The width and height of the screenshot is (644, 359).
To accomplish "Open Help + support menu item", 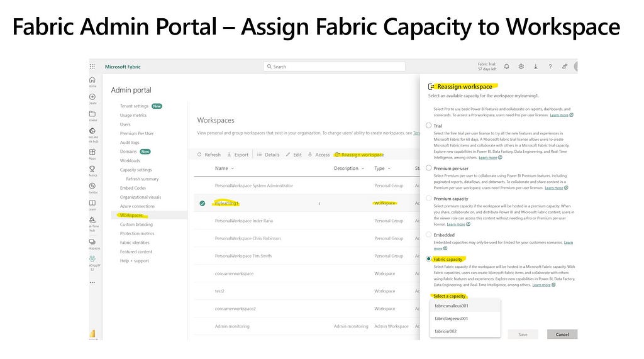I will (x=135, y=261).
